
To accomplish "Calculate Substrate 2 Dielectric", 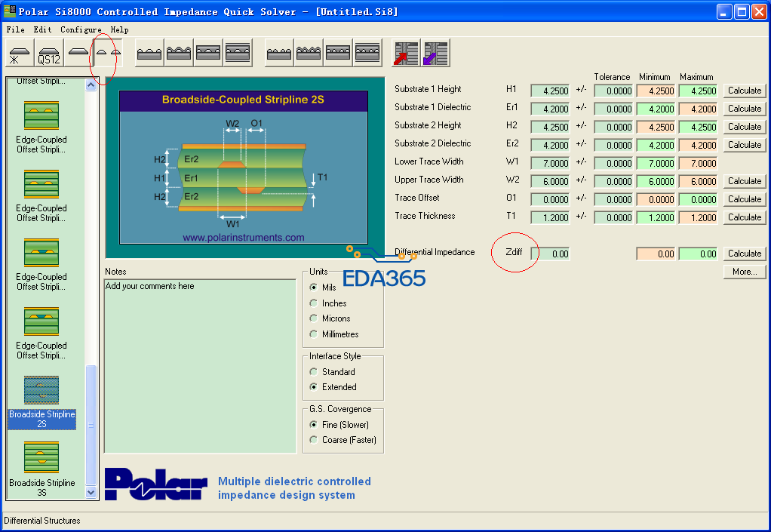I will 745,145.
